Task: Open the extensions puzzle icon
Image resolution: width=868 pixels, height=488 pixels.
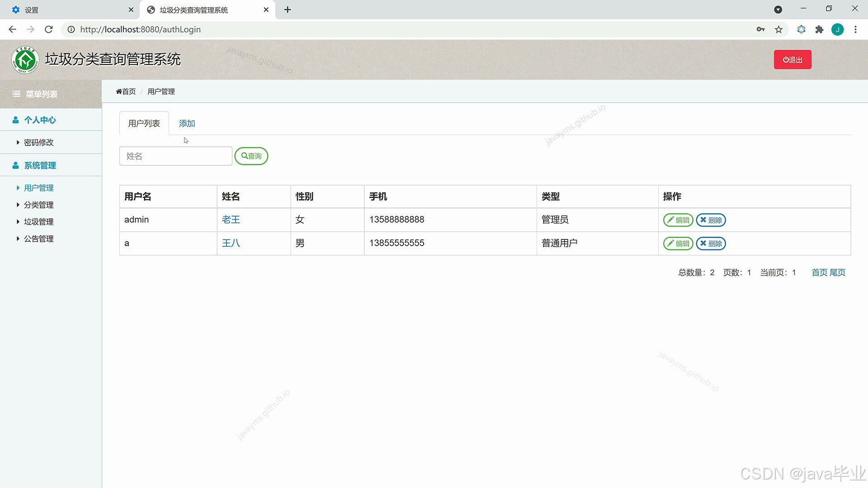Action: point(819,29)
